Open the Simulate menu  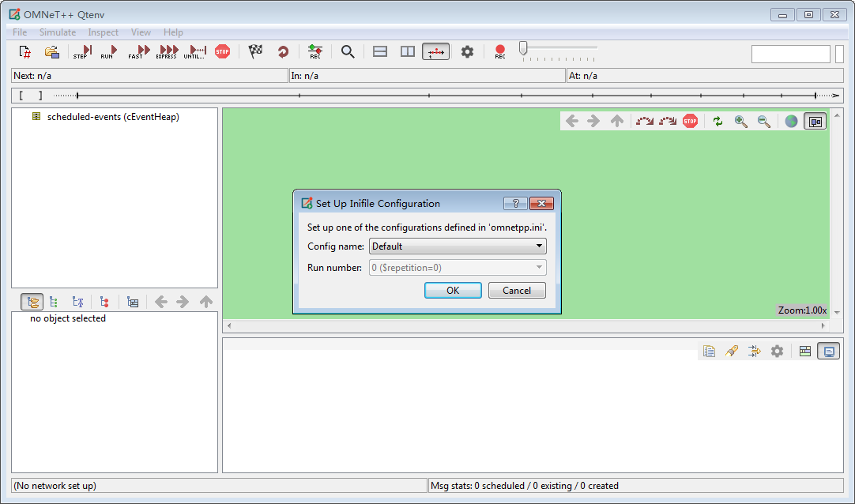click(57, 32)
